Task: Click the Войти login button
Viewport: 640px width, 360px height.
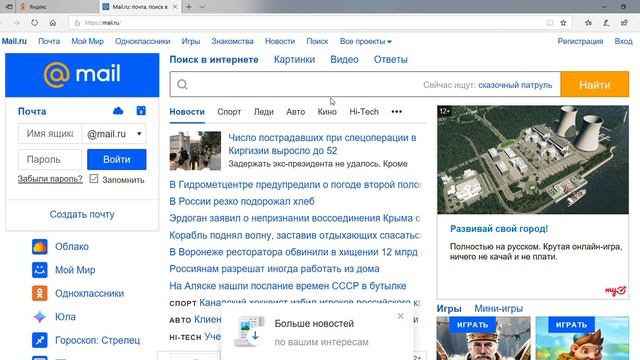Action: 117,160
